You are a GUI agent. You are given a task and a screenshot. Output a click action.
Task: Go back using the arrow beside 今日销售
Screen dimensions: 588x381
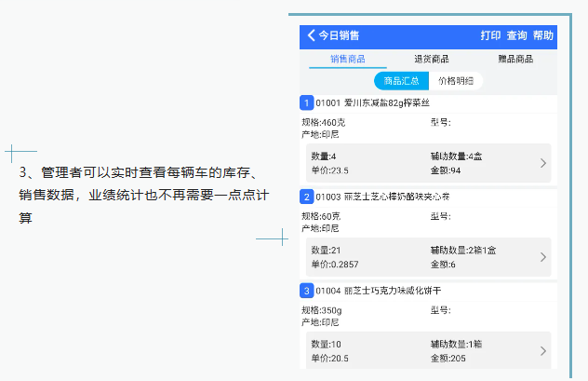(311, 35)
